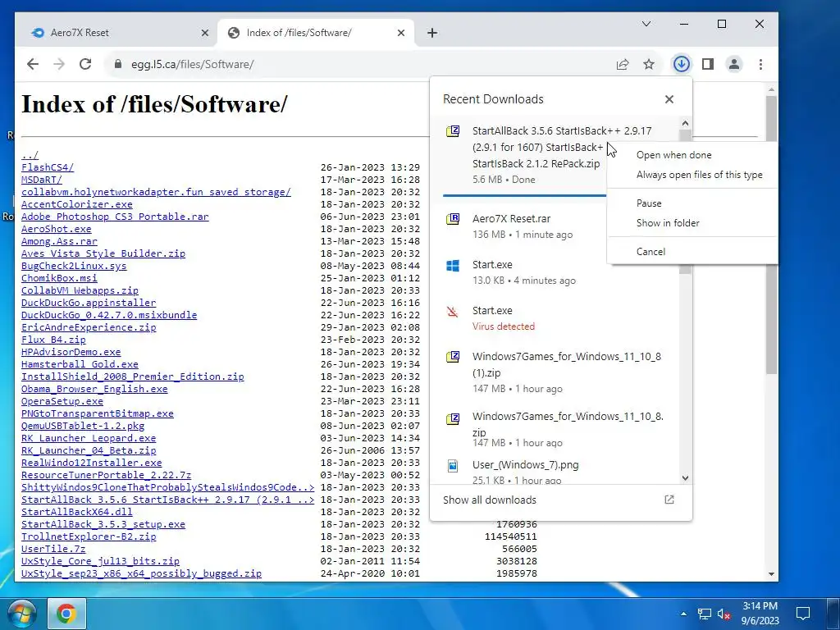Open the side panel icon
840x630 pixels.
click(708, 64)
